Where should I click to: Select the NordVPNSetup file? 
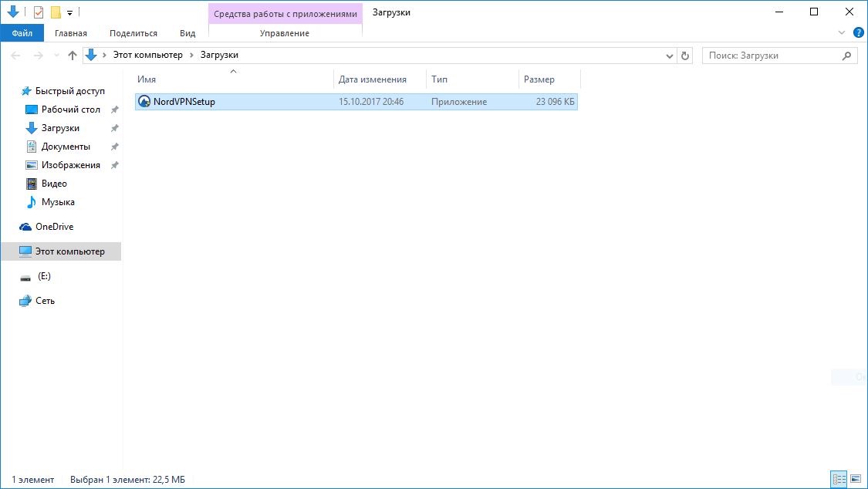356,102
